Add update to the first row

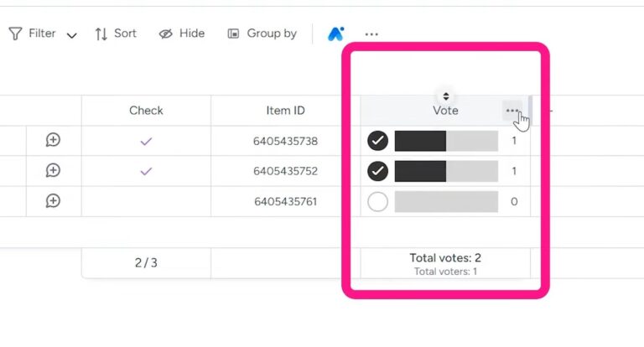[x=53, y=140]
